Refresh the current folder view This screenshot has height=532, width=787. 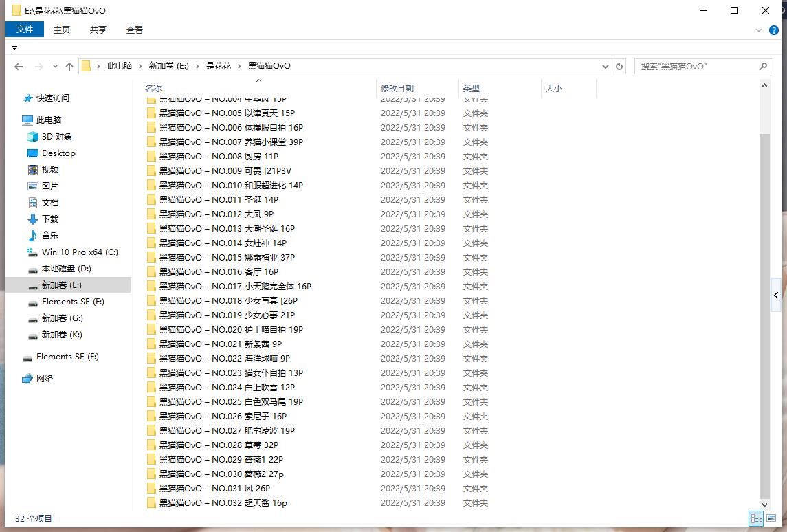tap(619, 66)
